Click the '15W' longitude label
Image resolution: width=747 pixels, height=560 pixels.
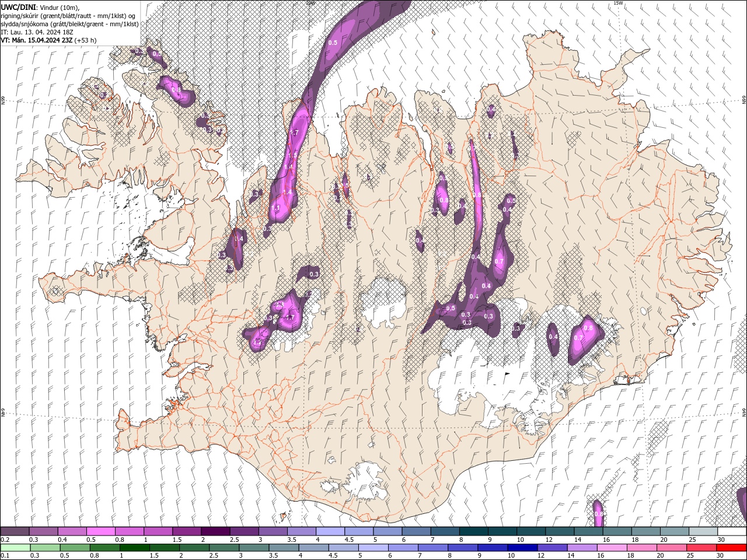coord(619,3)
